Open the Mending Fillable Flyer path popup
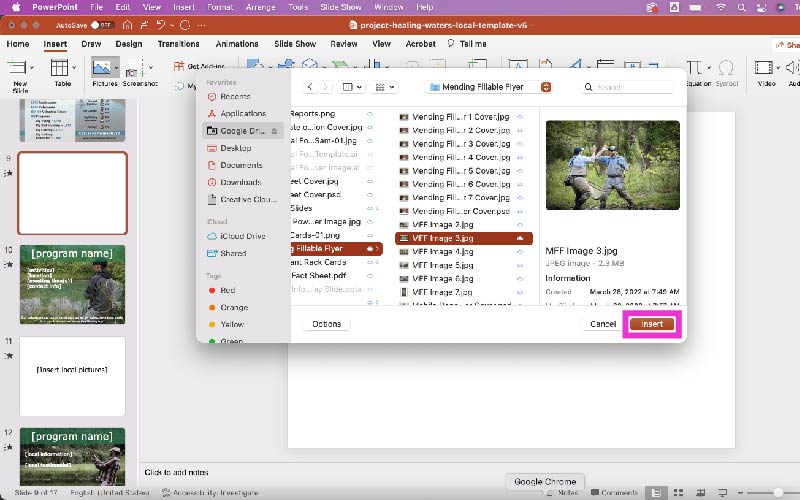 pyautogui.click(x=489, y=87)
